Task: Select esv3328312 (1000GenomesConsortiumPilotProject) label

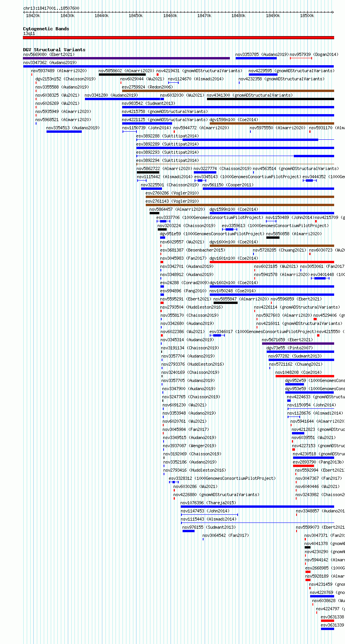Action: click(222, 478)
